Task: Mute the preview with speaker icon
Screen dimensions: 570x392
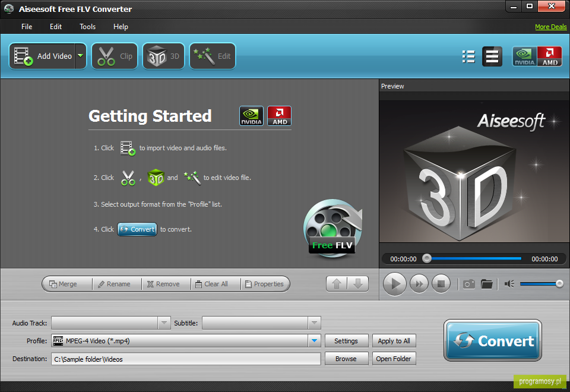Action: (509, 284)
